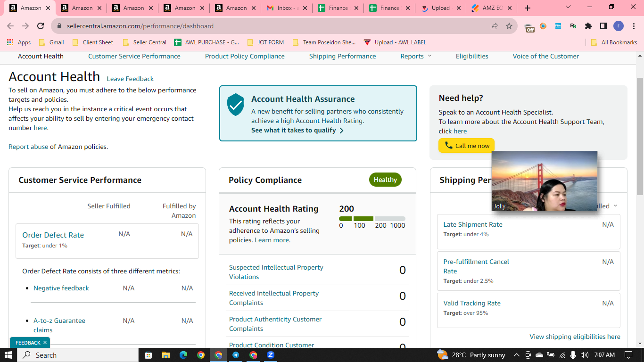Screen dimensions: 644x362
Task: Open the Chrome profile avatar menu
Action: [619, 26]
